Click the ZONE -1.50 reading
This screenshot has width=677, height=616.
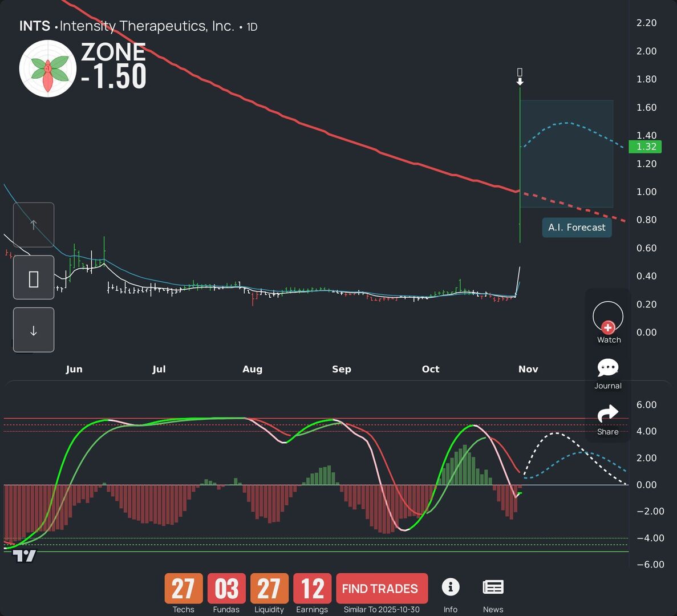113,65
